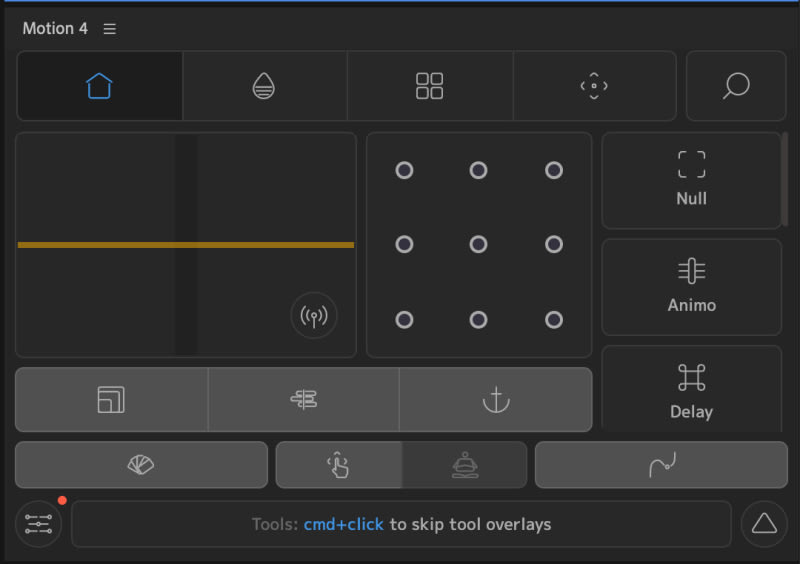
Task: Click the fan-shaped cards icon
Action: click(141, 465)
